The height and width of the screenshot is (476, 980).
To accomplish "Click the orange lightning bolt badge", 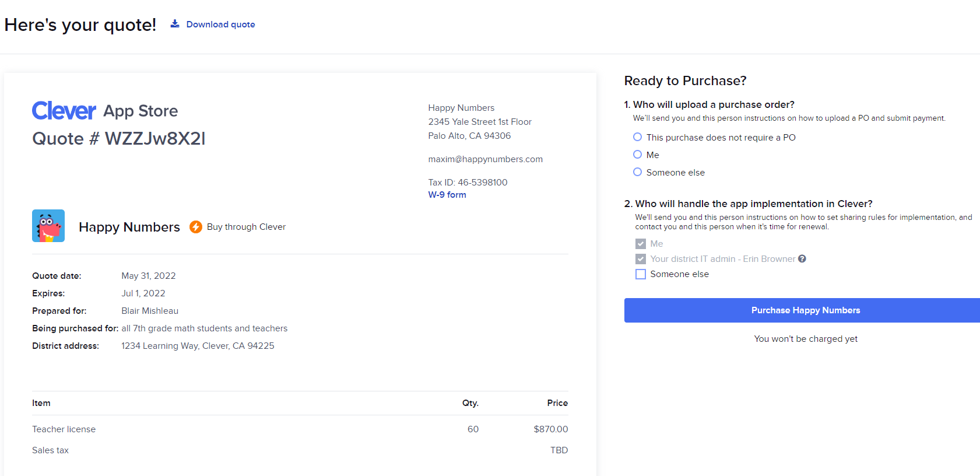I will (196, 227).
